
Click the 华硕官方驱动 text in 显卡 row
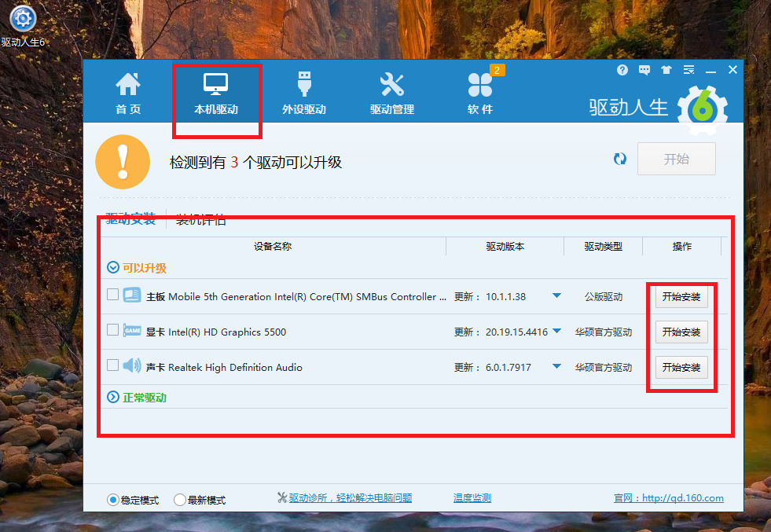pyautogui.click(x=604, y=332)
